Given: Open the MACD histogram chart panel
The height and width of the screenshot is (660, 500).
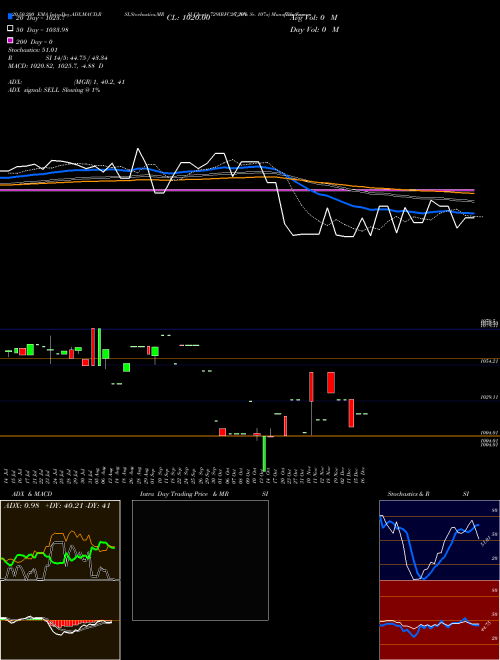Looking at the screenshot, I should pyautogui.click(x=60, y=620).
